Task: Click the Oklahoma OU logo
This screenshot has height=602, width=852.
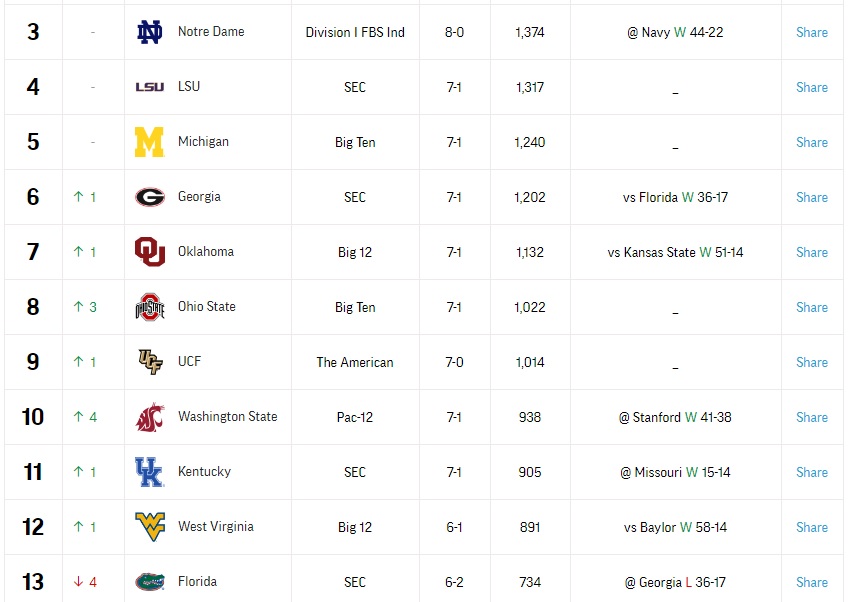Action: [149, 252]
